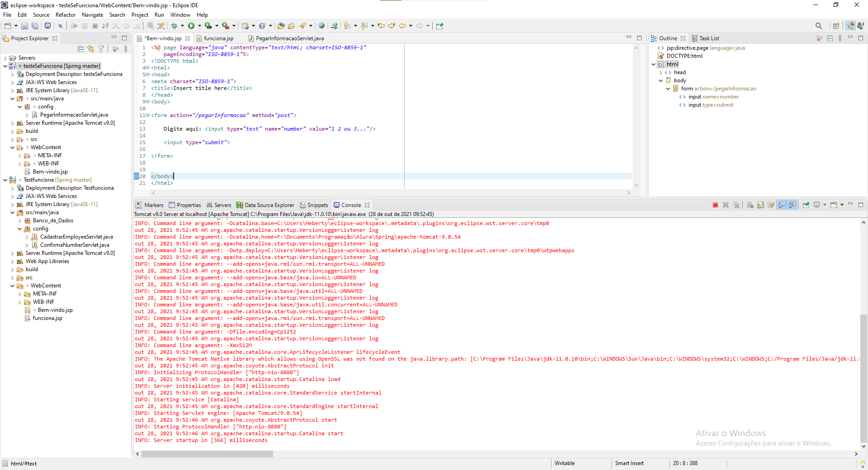Select input name=number in Outline
The height and width of the screenshot is (470, 868).
[x=713, y=97]
